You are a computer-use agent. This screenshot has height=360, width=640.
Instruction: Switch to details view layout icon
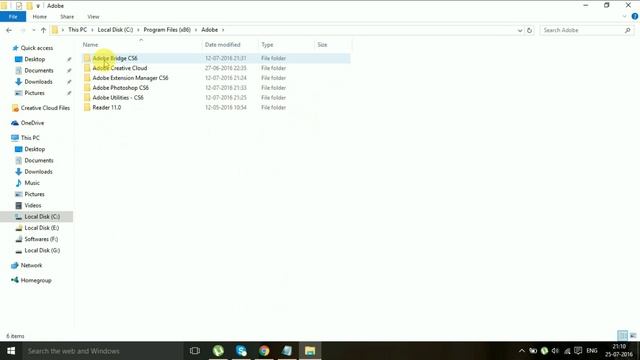point(622,336)
